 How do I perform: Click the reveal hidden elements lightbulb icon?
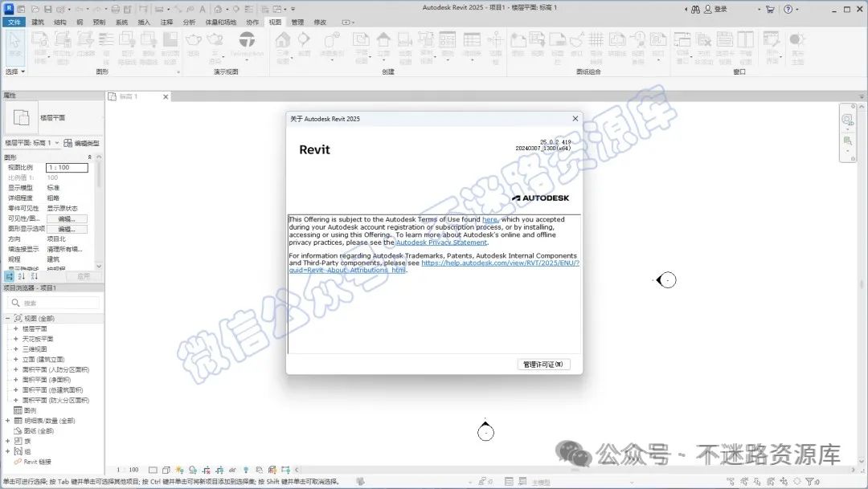pyautogui.click(x=246, y=471)
